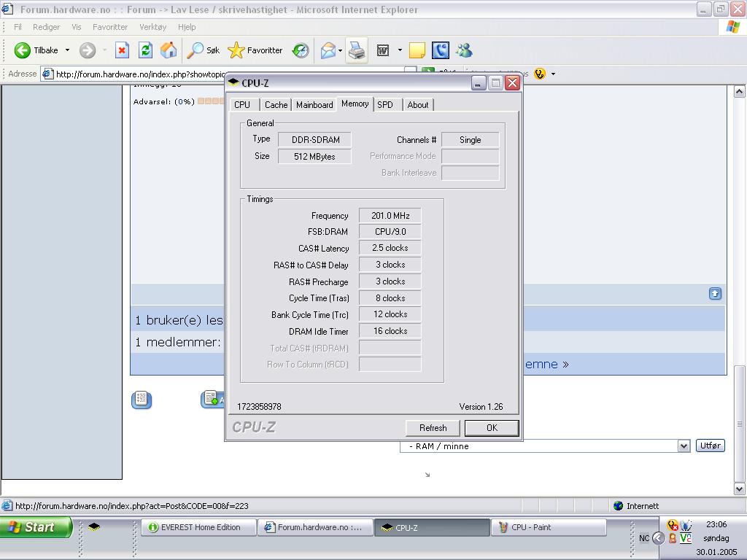Select the Memory tab in CPU-Z
This screenshot has height=560, width=747.
coord(355,104)
